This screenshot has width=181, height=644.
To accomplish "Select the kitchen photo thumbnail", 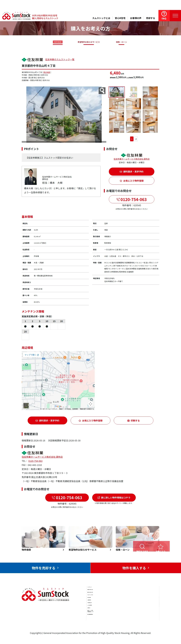I will pyautogui.click(x=133, y=116).
